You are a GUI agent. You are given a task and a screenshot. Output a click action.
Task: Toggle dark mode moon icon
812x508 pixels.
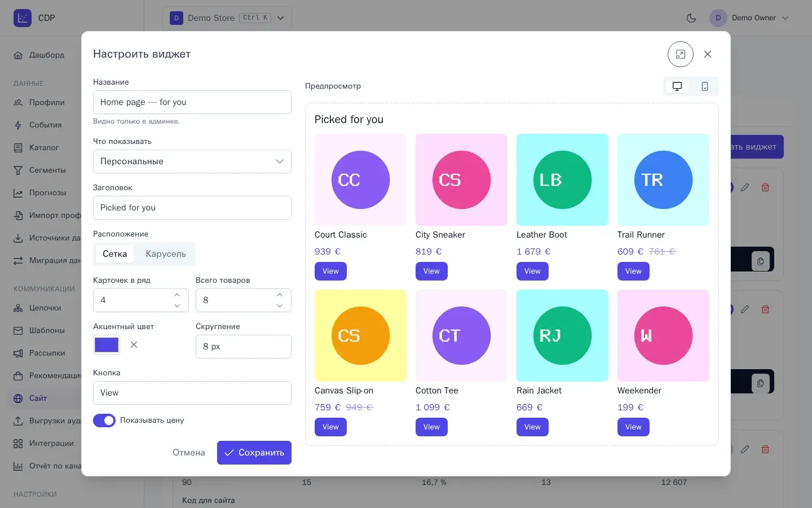(691, 18)
